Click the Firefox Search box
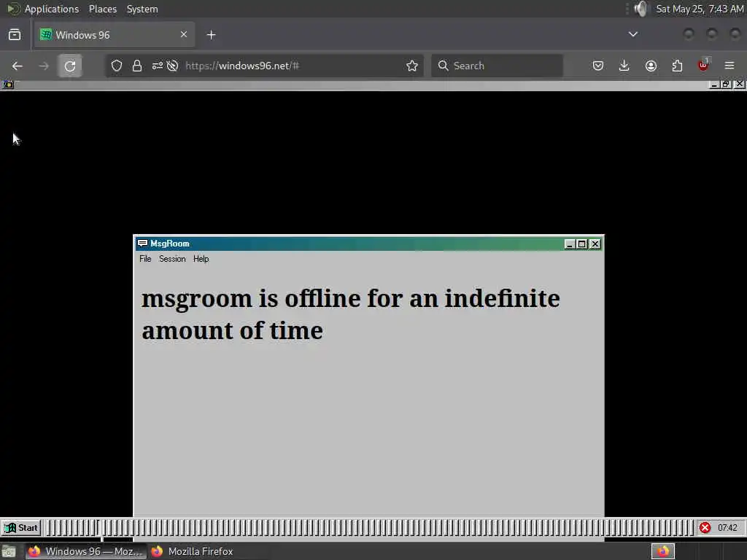Screen dimensions: 747x560 497,66
